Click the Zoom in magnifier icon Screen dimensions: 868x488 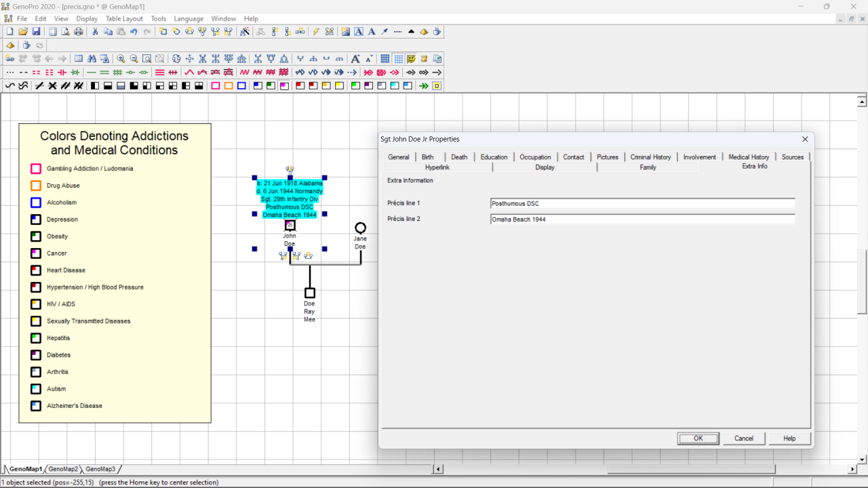tap(121, 58)
